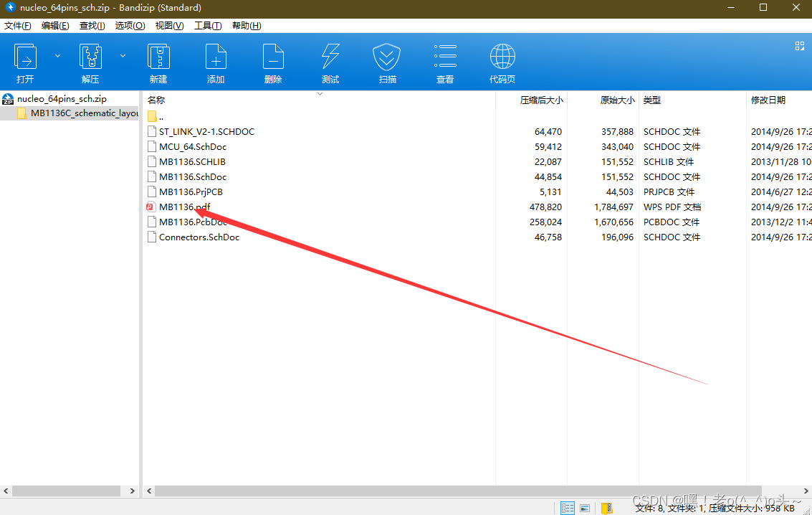The width and height of the screenshot is (812, 515).
Task: Select the MB1136.PcbDoc file
Action: coord(194,222)
